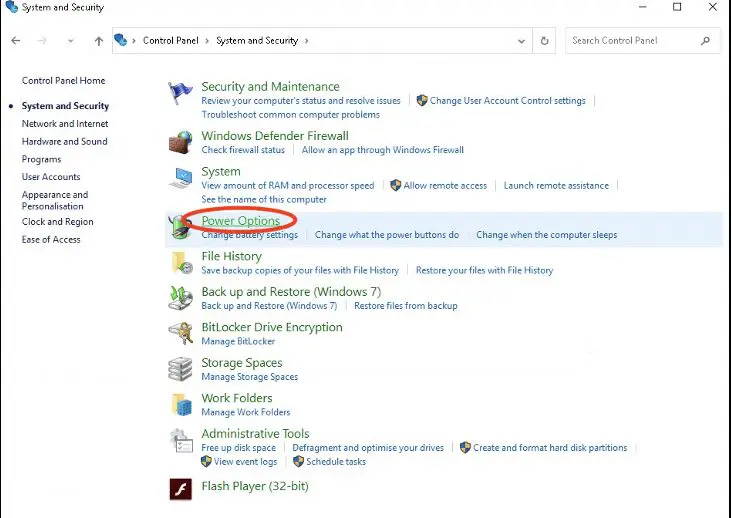Click the Windows Defender Firewall brick icon
This screenshot has width=732, height=518.
(x=181, y=143)
